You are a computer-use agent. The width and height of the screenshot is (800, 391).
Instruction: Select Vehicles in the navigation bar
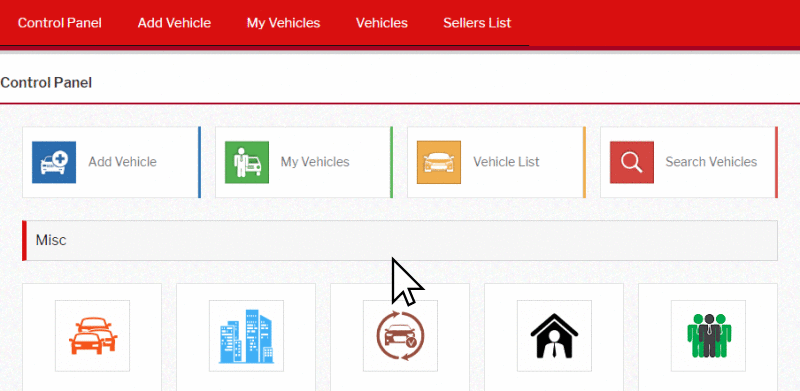(382, 23)
